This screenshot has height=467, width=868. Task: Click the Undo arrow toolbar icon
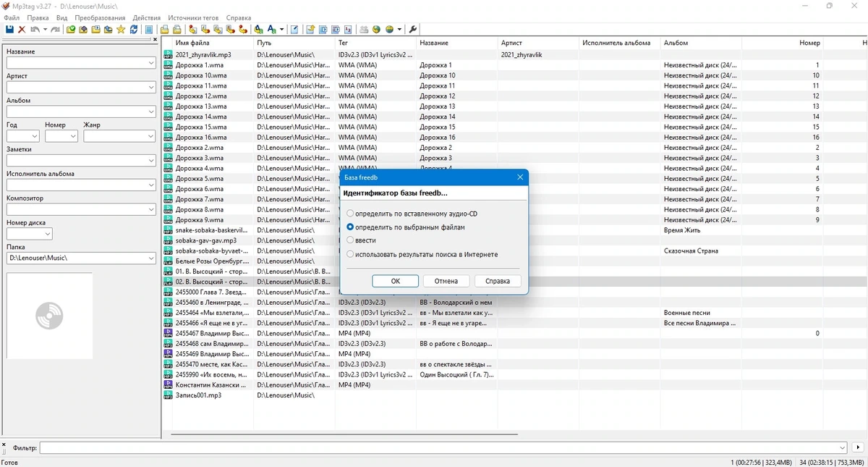(34, 29)
